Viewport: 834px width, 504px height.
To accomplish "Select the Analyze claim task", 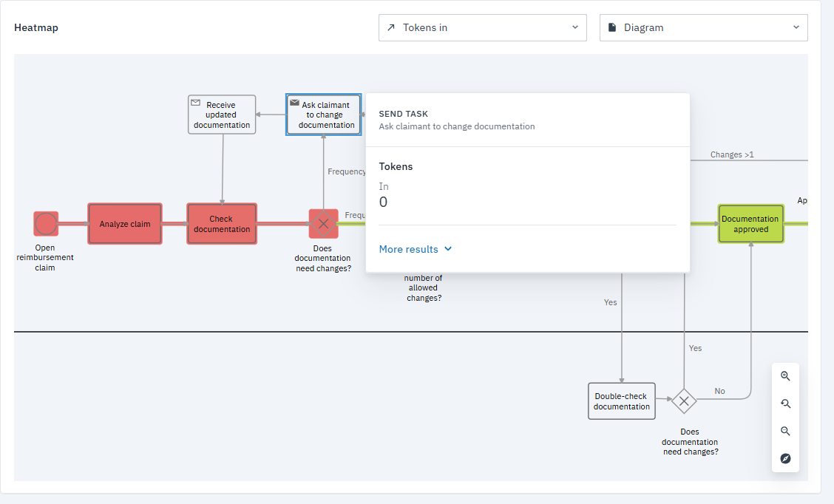I will click(125, 224).
